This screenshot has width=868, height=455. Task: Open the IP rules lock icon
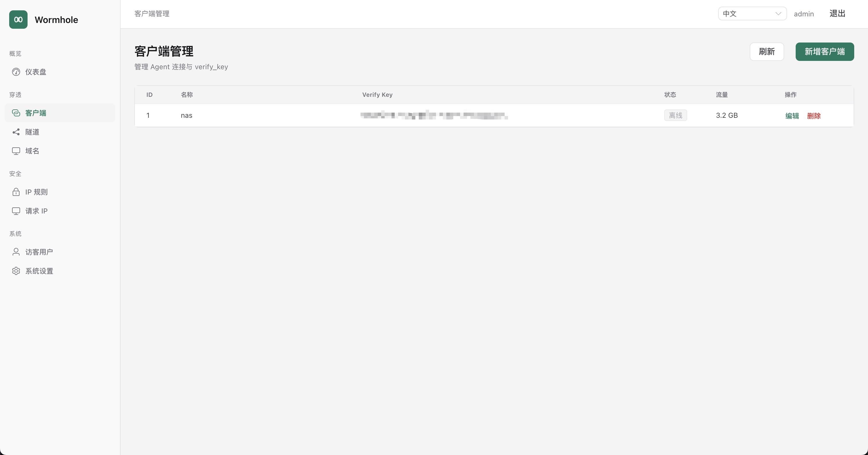click(x=16, y=192)
